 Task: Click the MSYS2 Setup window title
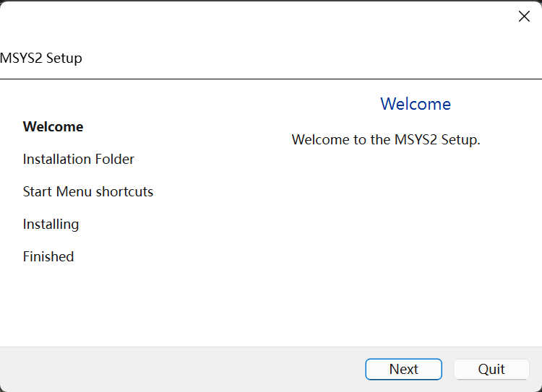point(41,58)
